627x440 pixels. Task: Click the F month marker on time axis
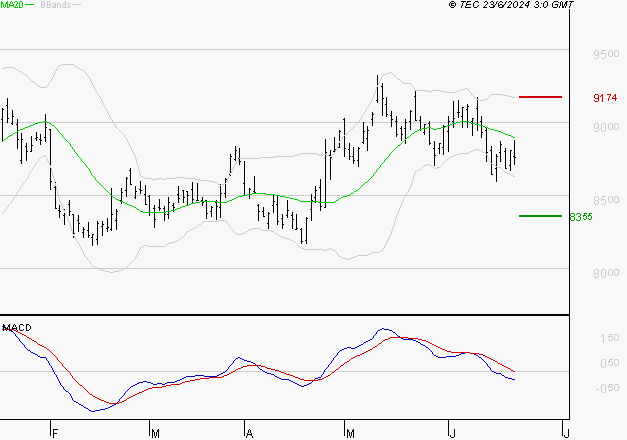(55, 434)
